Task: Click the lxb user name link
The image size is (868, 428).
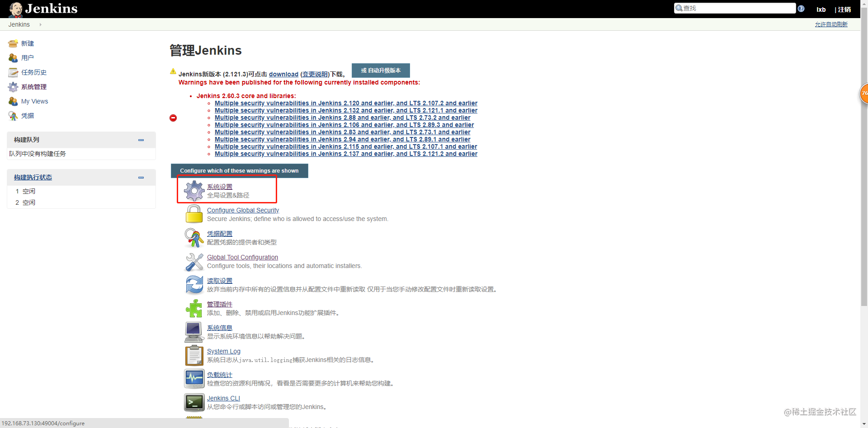Action: [821, 9]
